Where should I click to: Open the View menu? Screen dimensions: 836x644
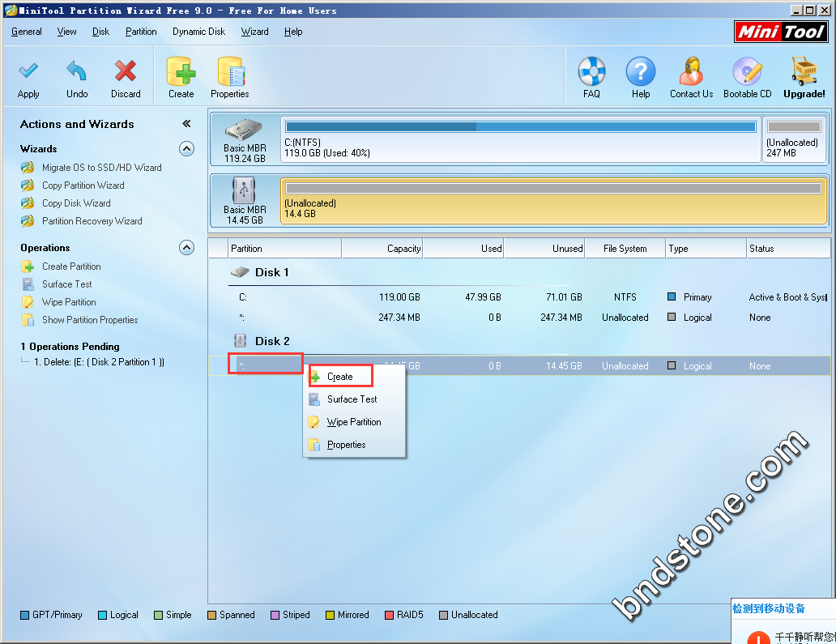pos(66,32)
